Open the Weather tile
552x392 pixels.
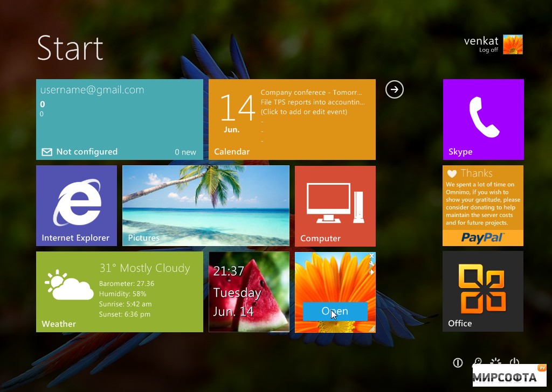pyautogui.click(x=120, y=291)
